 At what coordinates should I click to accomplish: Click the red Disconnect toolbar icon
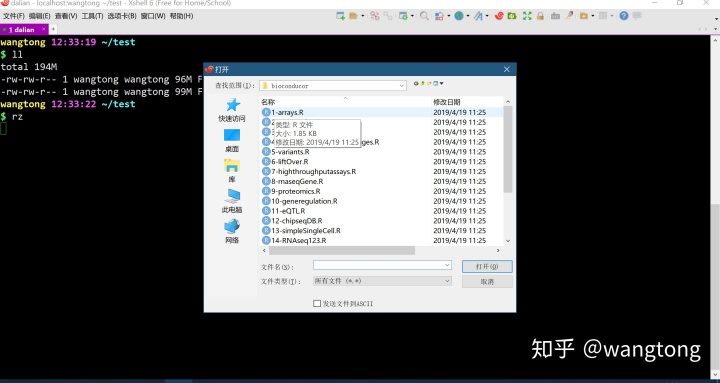375,16
